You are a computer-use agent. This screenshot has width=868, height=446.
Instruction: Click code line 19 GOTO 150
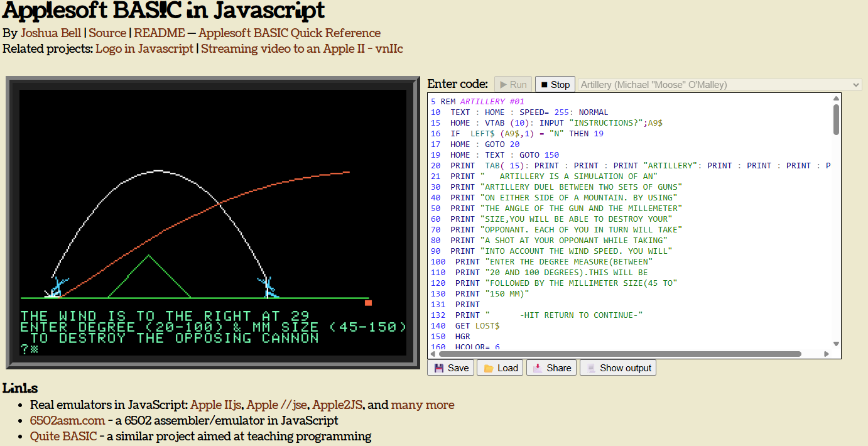495,155
